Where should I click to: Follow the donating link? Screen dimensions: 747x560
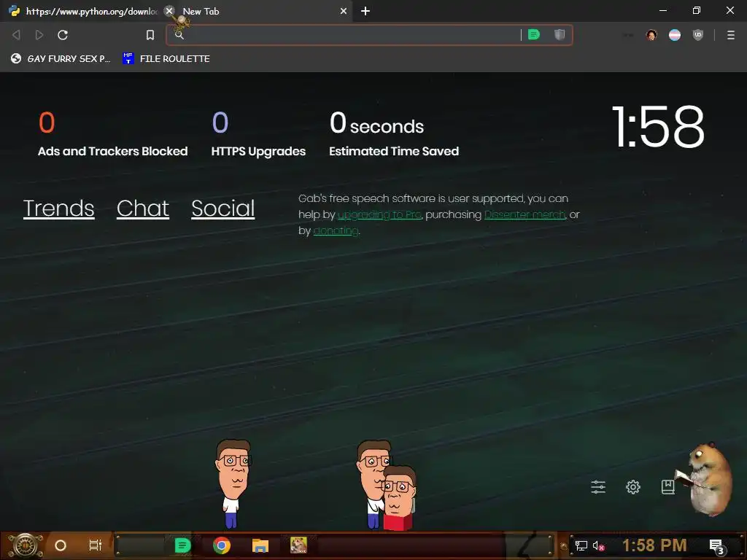pos(336,231)
